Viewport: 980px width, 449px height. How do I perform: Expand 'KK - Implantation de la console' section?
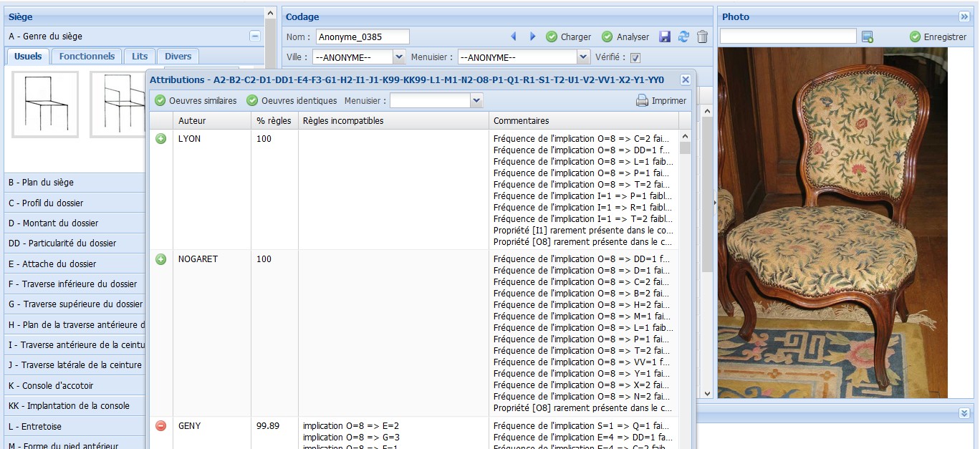[x=75, y=405]
